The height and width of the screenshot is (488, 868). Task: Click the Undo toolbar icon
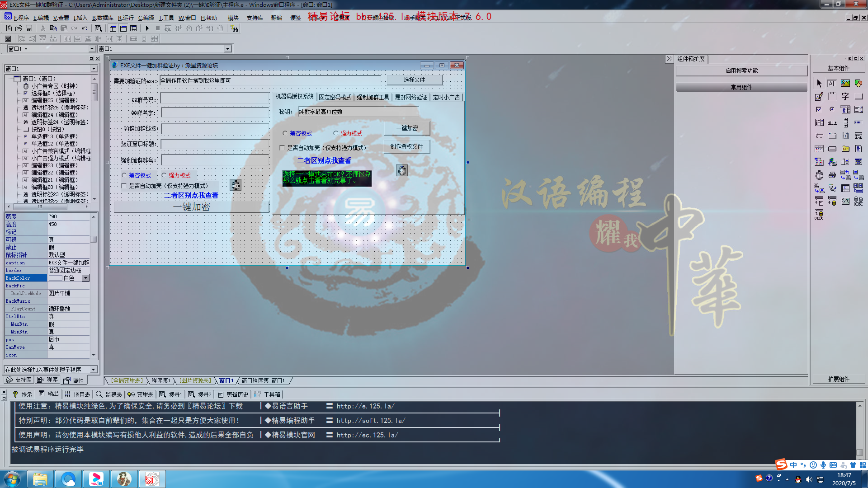(85, 28)
